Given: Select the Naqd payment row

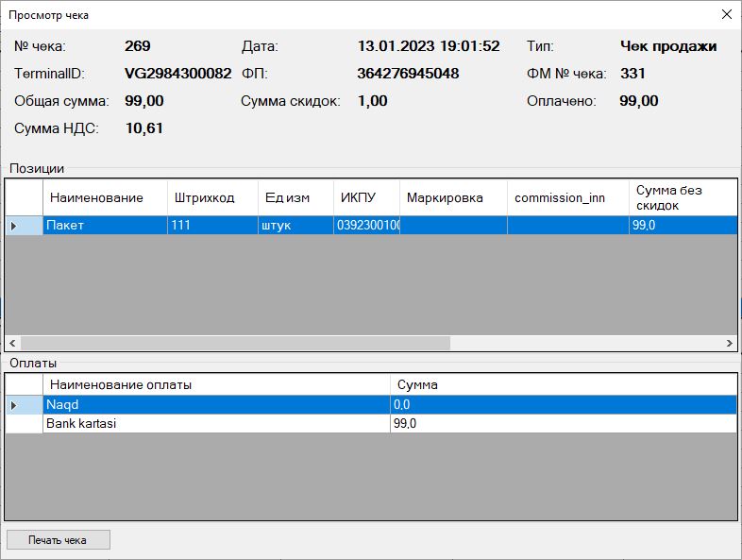Looking at the screenshot, I should click(x=216, y=404).
